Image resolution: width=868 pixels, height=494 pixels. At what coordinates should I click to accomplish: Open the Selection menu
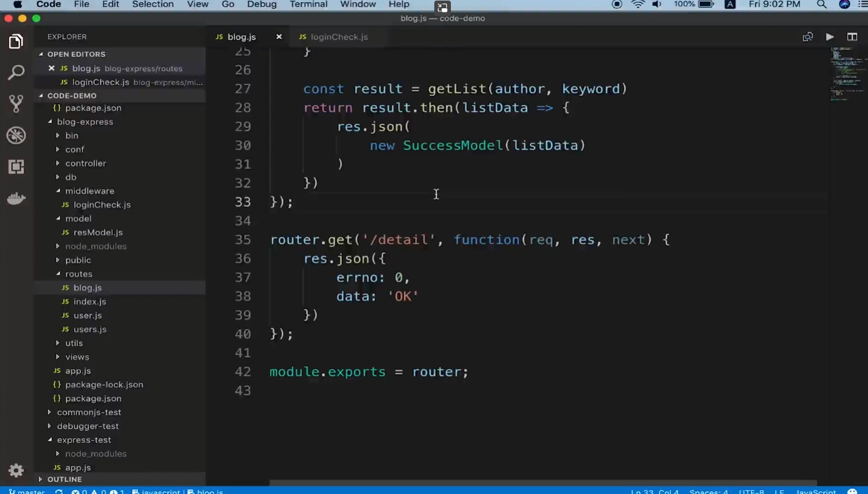tap(153, 5)
